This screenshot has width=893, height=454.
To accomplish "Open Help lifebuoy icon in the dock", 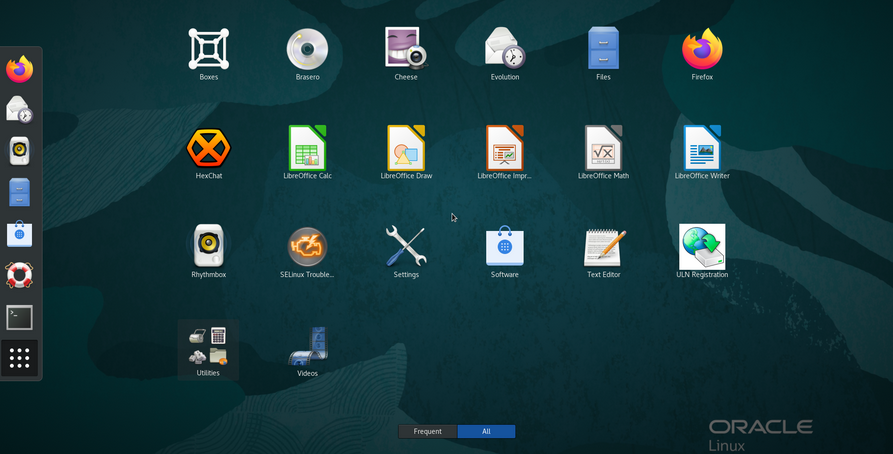I will click(x=19, y=275).
